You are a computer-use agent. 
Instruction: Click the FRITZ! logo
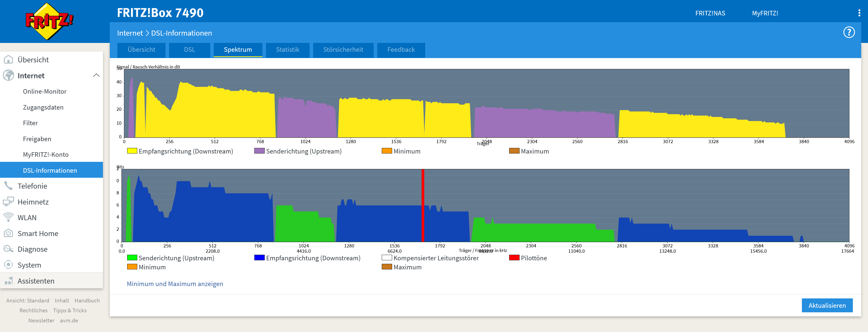pos(49,21)
